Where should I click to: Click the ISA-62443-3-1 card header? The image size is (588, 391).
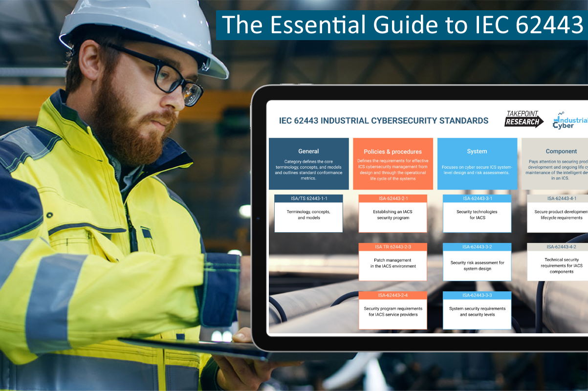tap(477, 198)
